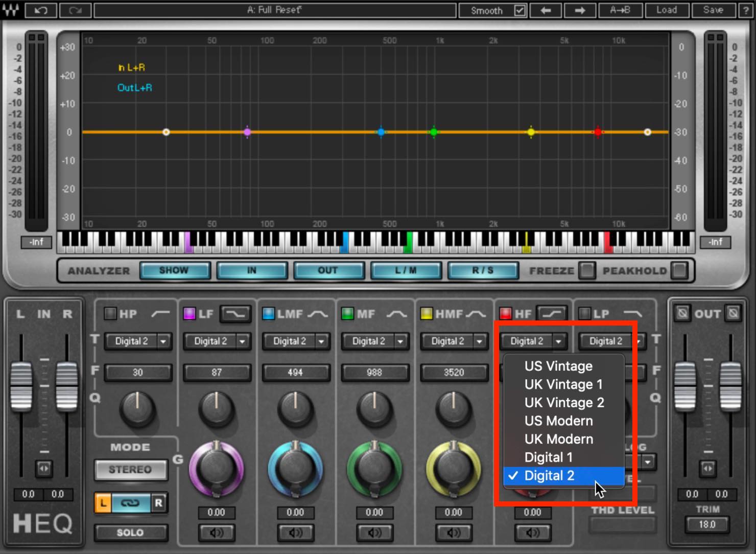The height and width of the screenshot is (554, 756).
Task: Choose UK Vintage 1 from the list
Action: coord(563,384)
